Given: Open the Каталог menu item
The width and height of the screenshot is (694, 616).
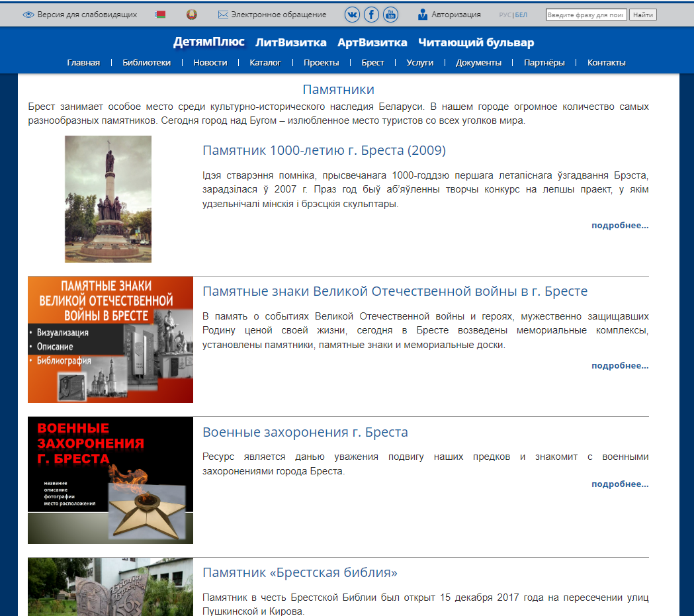Looking at the screenshot, I should 265,63.
